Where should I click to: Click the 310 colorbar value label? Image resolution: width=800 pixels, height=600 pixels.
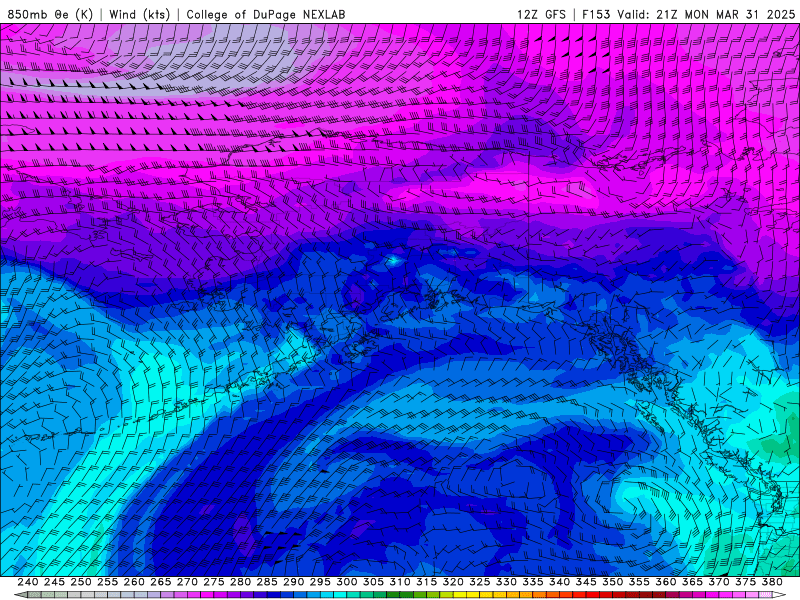coord(399,582)
